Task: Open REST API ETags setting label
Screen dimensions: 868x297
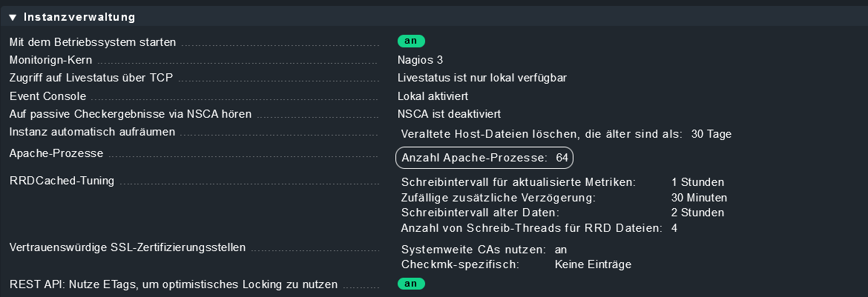Action: coord(174,284)
